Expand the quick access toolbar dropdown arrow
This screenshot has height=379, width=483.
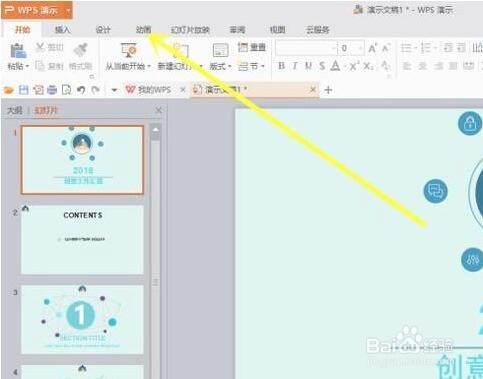(x=114, y=90)
